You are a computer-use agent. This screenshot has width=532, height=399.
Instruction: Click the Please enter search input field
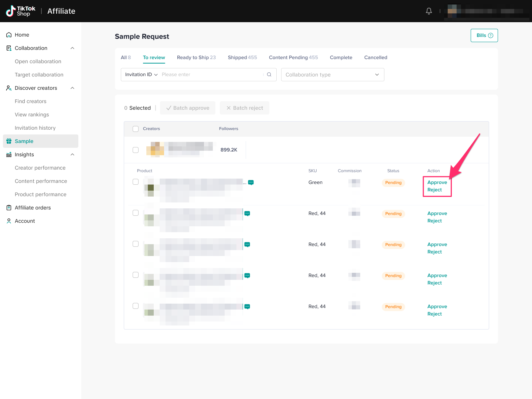click(x=211, y=75)
